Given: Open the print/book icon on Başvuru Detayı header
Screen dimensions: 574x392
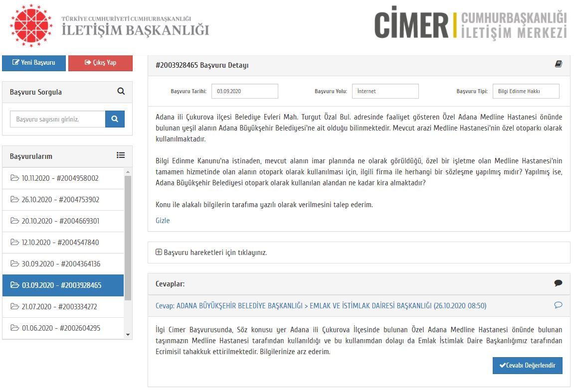Looking at the screenshot, I should 559,65.
